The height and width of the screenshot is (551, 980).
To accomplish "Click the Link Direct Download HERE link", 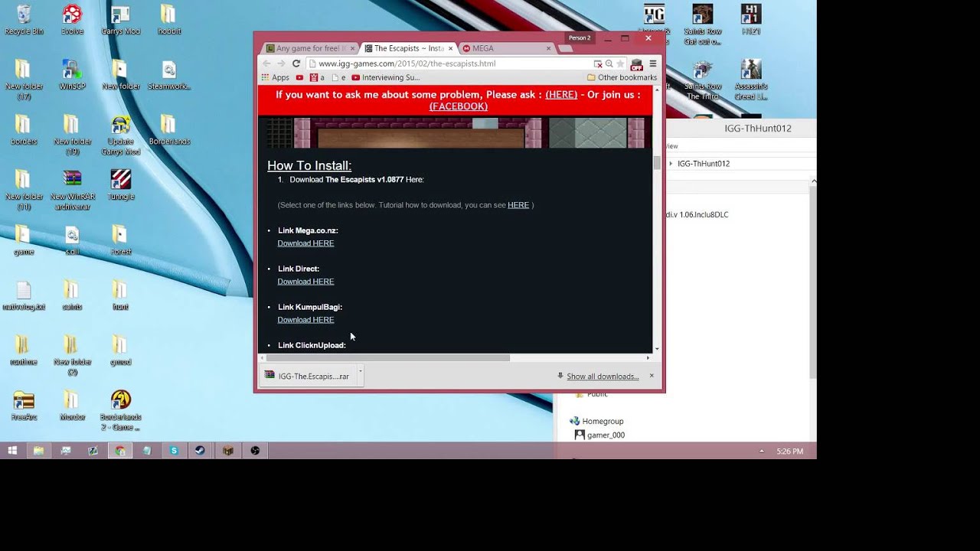I will click(305, 282).
